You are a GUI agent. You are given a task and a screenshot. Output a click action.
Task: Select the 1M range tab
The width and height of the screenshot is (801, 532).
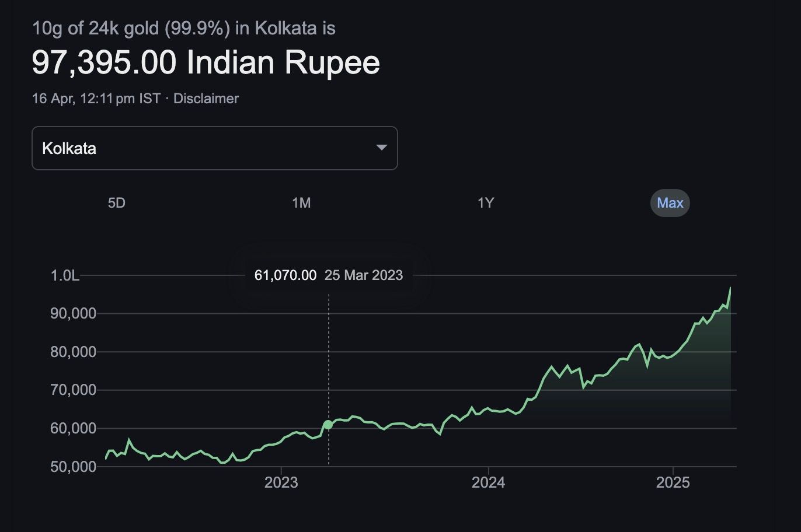[x=301, y=203]
